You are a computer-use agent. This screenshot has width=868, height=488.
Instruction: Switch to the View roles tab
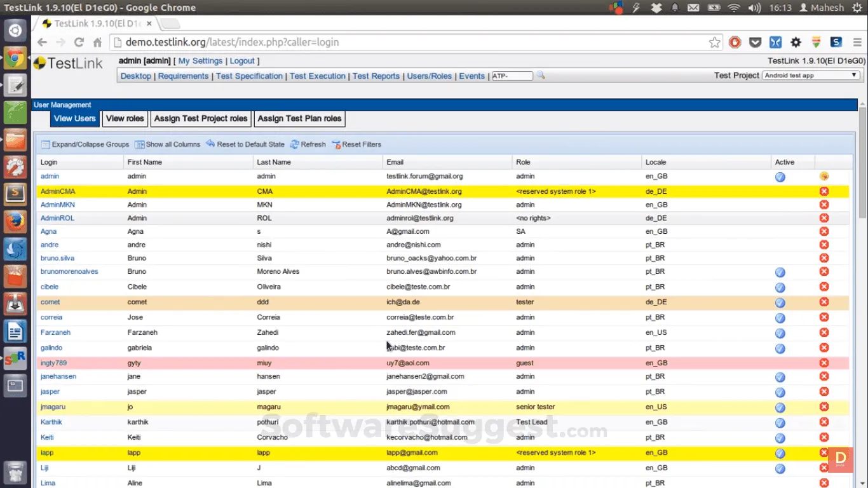[125, 119]
